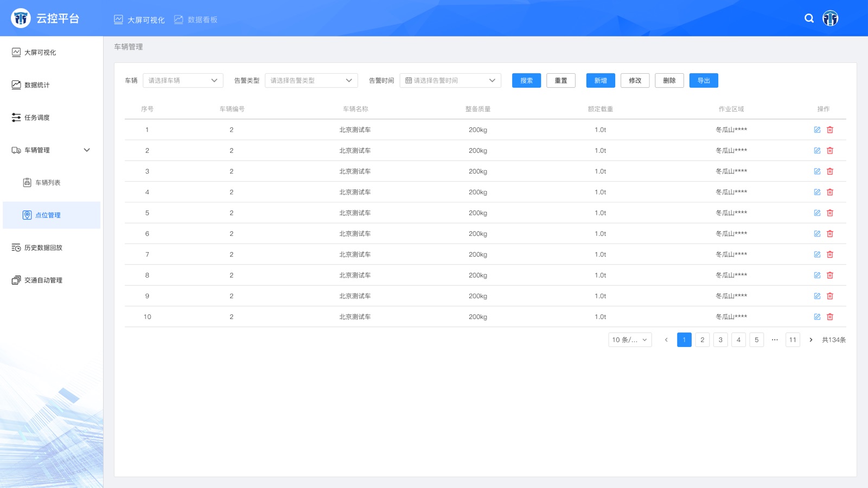868x488 pixels.
Task: Go to page 2 in pagination
Action: [703, 340]
